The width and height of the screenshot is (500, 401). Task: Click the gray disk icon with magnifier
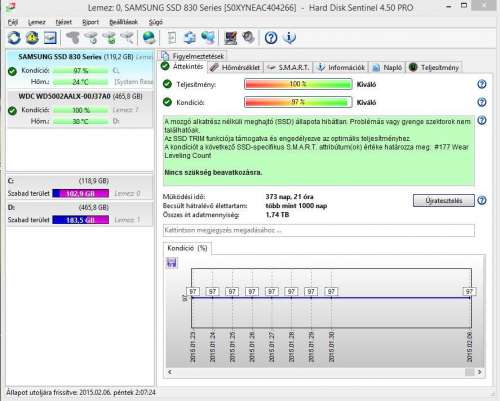127,38
